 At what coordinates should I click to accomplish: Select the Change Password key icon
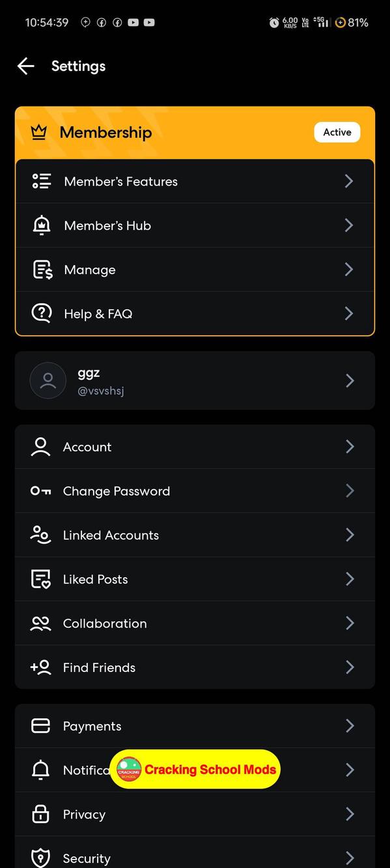point(40,491)
